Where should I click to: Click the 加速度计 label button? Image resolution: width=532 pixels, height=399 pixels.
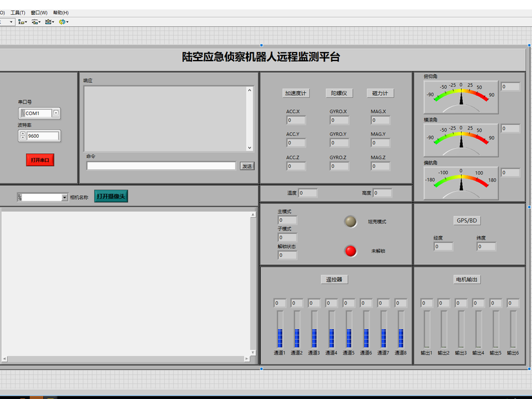pos(296,93)
